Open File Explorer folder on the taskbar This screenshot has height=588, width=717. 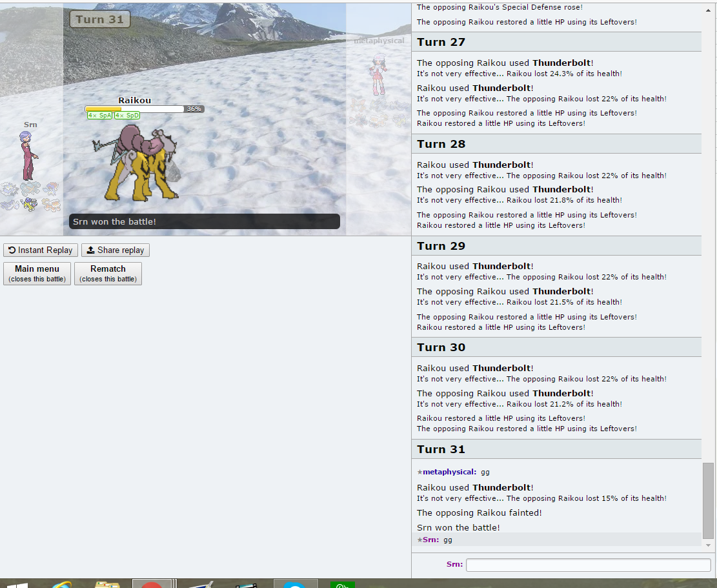[x=107, y=584]
